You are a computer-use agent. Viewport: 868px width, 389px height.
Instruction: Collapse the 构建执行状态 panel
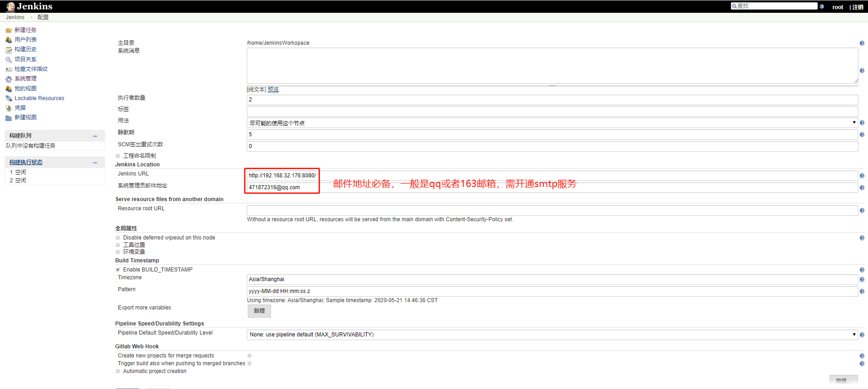click(95, 163)
